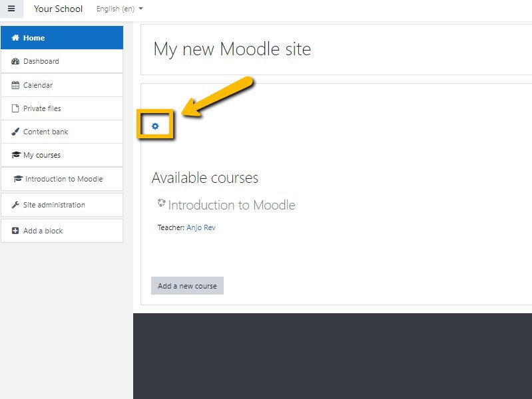
Task: Click the Available courses heading
Action: pyautogui.click(x=204, y=178)
